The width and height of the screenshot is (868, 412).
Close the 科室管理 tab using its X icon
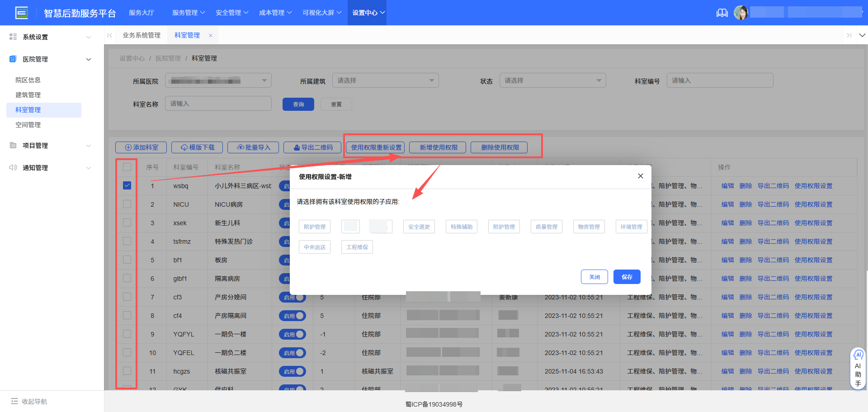tap(211, 35)
